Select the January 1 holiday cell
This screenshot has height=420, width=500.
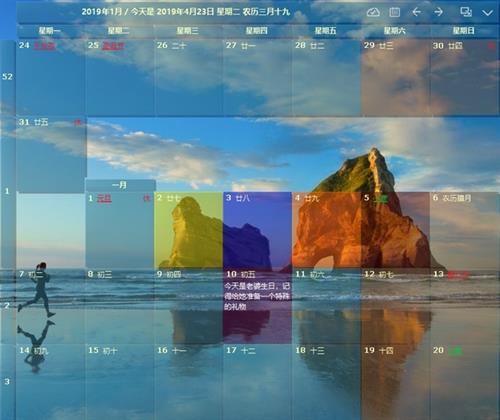pyautogui.click(x=119, y=230)
